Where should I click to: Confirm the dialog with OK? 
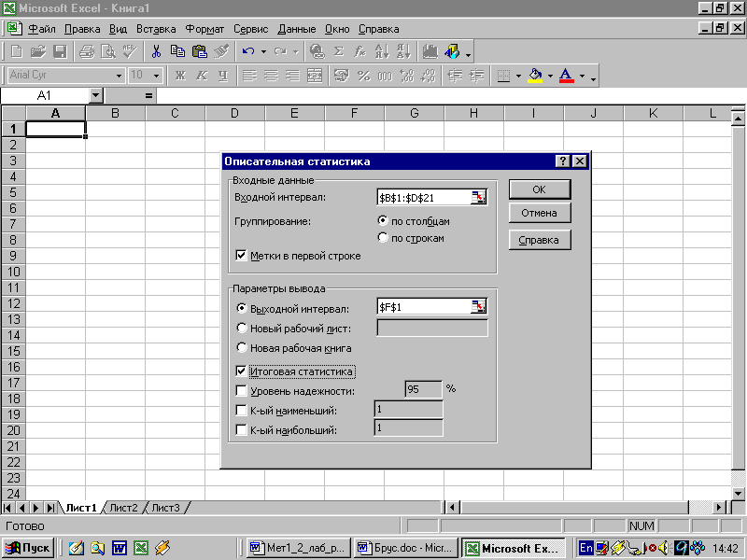tap(540, 189)
